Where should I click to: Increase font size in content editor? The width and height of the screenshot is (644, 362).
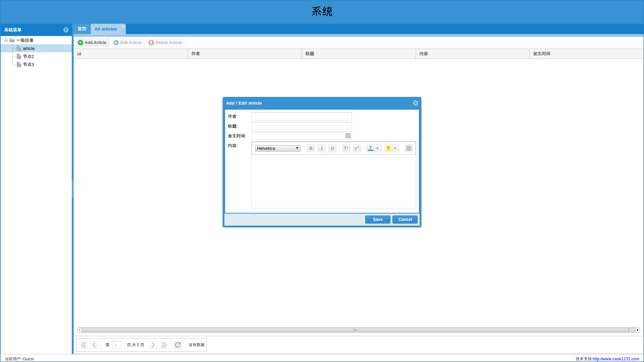tap(346, 148)
